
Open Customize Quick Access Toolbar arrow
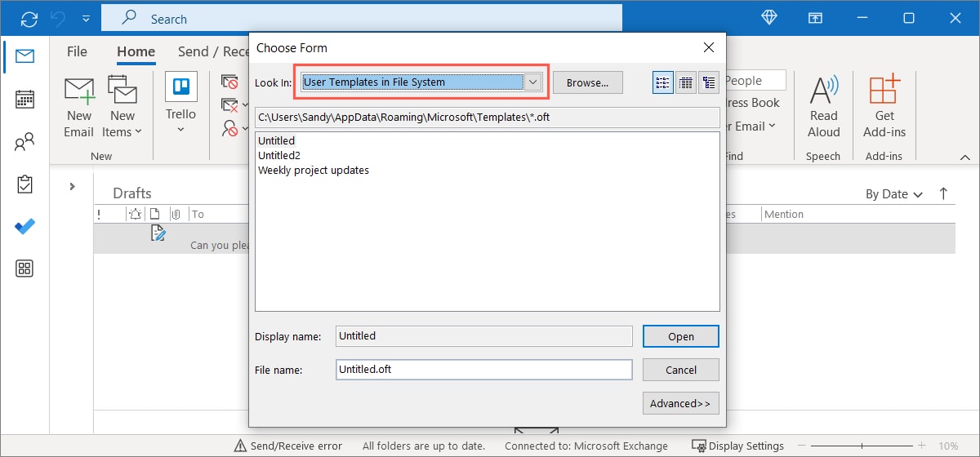tap(86, 20)
